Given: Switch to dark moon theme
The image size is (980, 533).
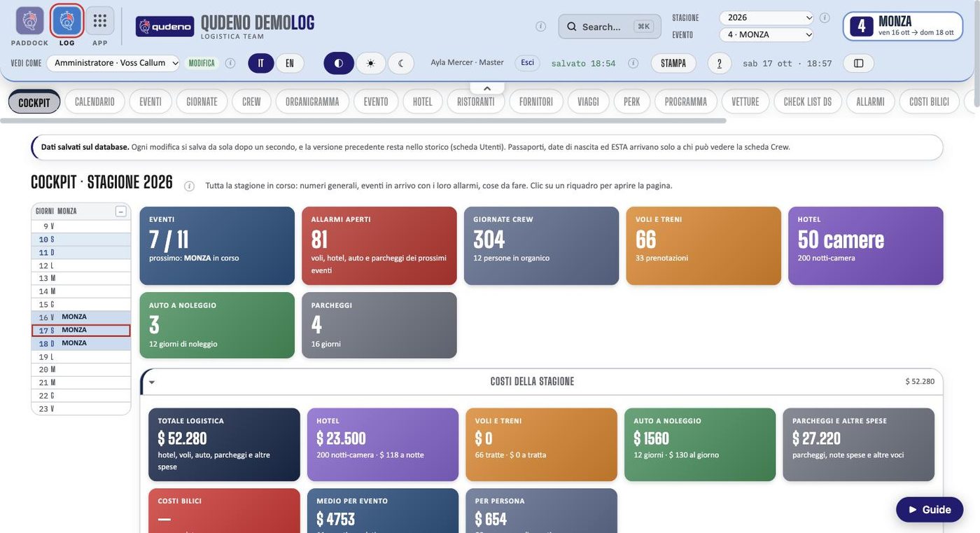Looking at the screenshot, I should [x=401, y=63].
